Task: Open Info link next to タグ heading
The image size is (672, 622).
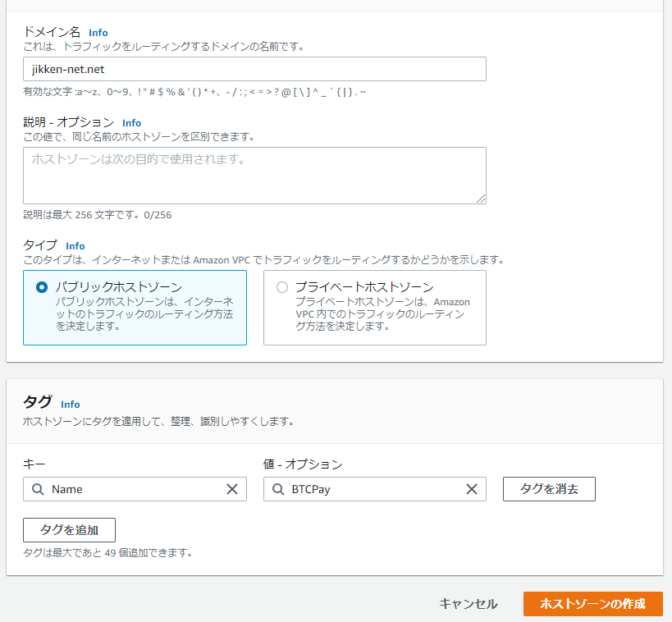Action: tap(71, 405)
